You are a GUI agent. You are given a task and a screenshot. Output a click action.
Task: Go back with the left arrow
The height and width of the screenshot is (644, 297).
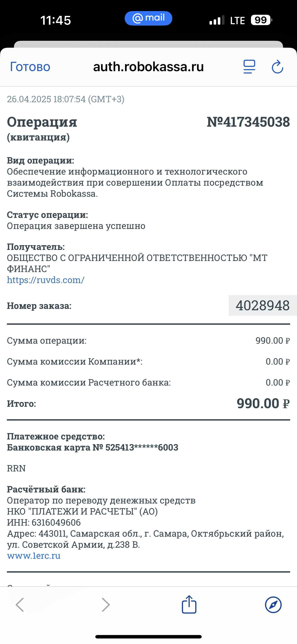tap(20, 605)
